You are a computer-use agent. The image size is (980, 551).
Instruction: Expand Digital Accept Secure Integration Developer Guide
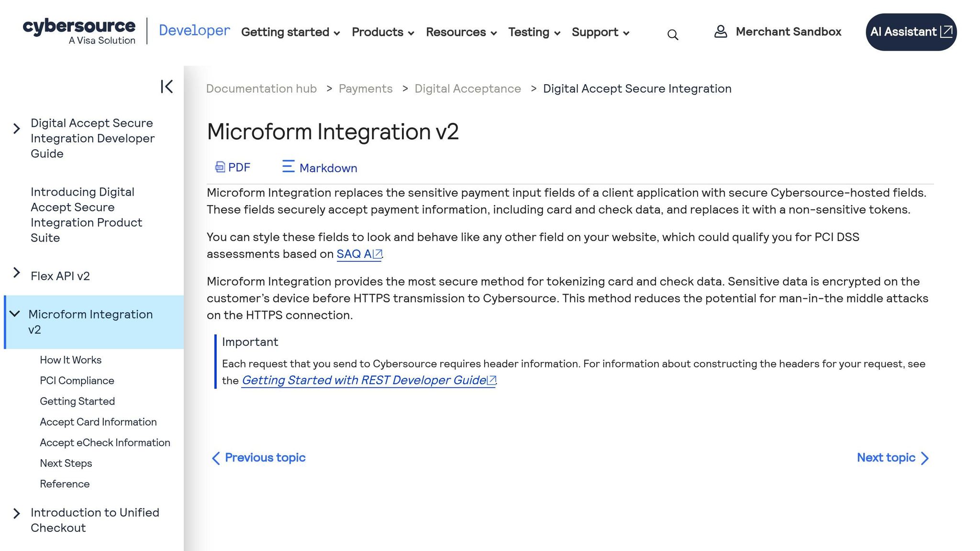click(x=17, y=129)
